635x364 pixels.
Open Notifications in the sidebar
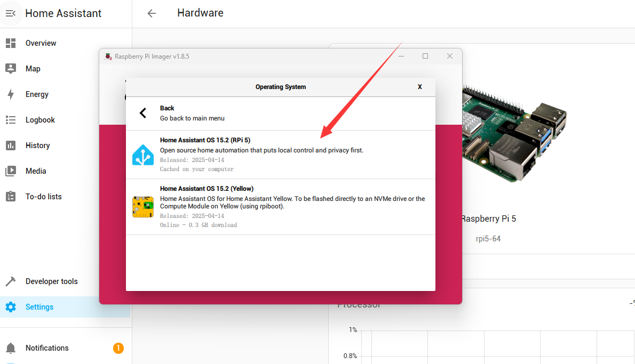coord(47,348)
